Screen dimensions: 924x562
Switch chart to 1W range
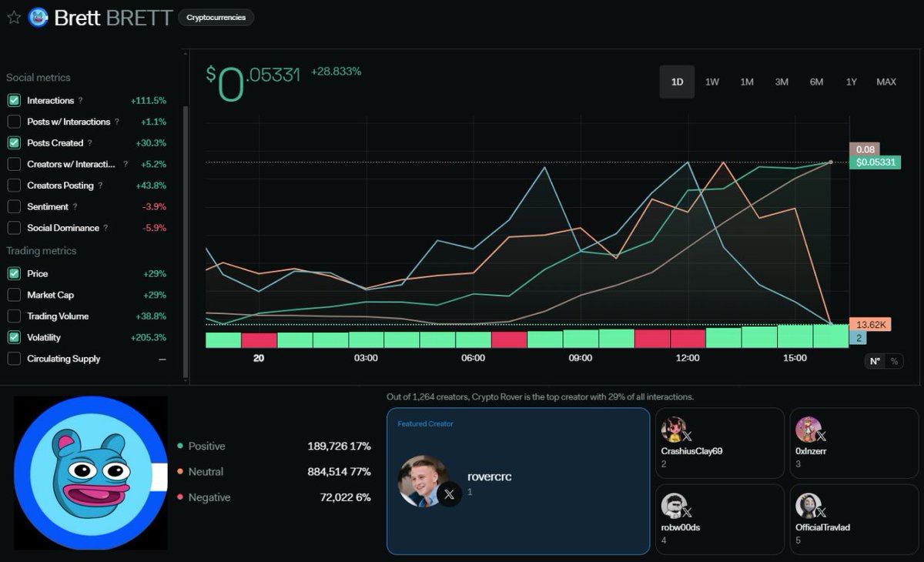click(x=712, y=82)
